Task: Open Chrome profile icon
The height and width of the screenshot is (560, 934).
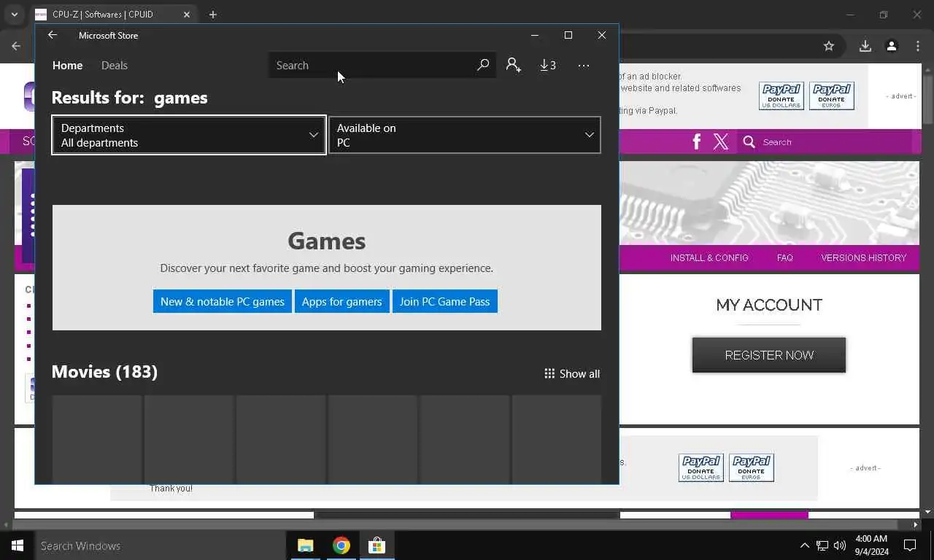Action: [x=892, y=46]
